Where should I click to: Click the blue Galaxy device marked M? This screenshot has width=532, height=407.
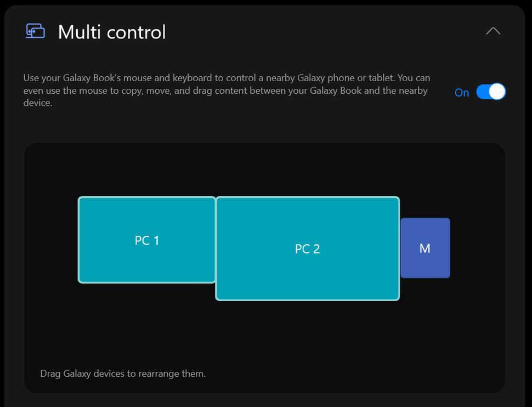point(425,248)
